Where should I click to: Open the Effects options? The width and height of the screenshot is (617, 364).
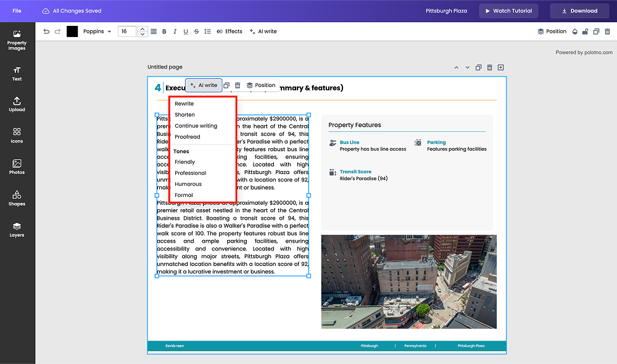(x=230, y=31)
